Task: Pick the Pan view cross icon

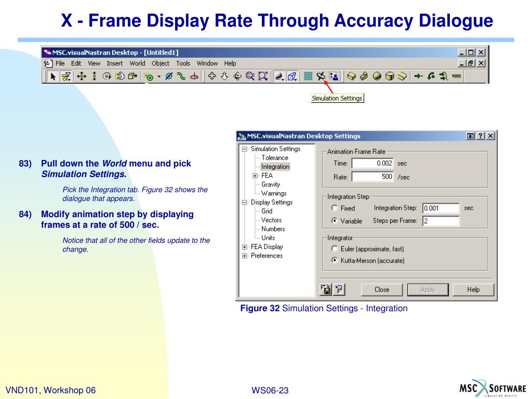Action: click(212, 76)
